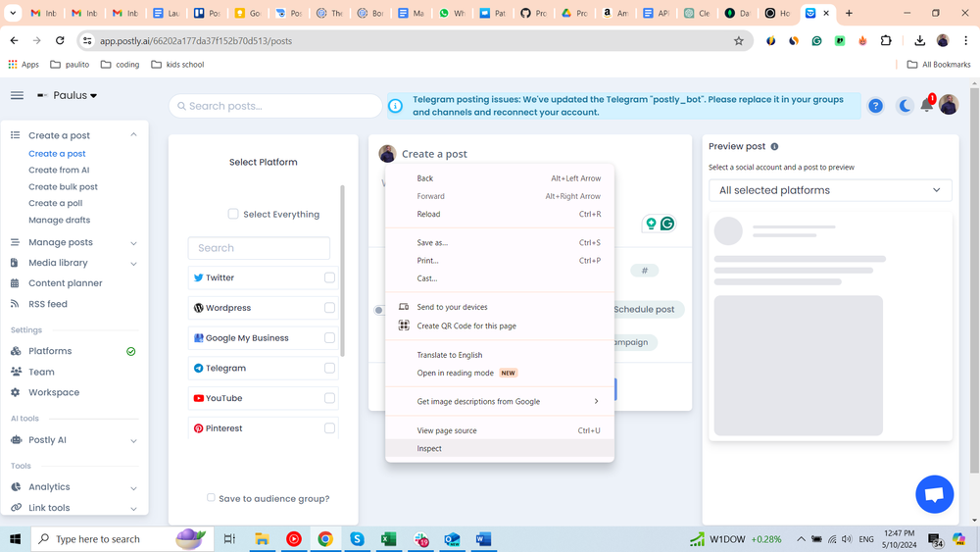Click the hashtag button in editor

point(645,271)
